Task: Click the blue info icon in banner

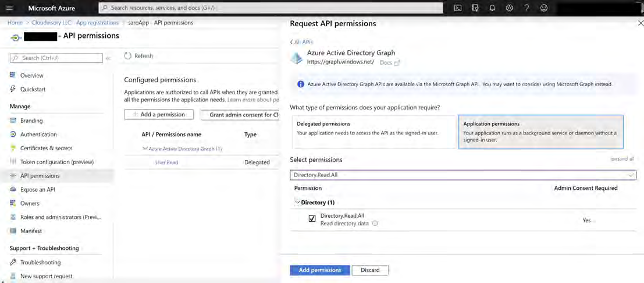Action: [x=300, y=84]
